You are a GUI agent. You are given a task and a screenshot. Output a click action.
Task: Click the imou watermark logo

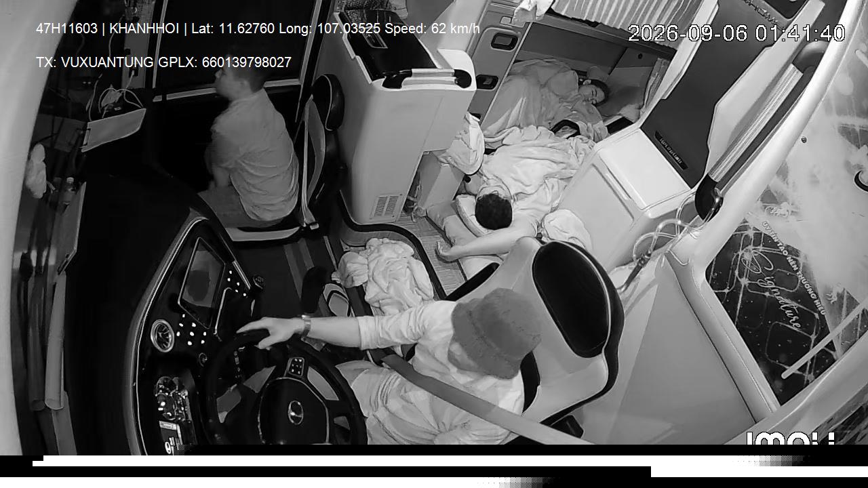791,439
